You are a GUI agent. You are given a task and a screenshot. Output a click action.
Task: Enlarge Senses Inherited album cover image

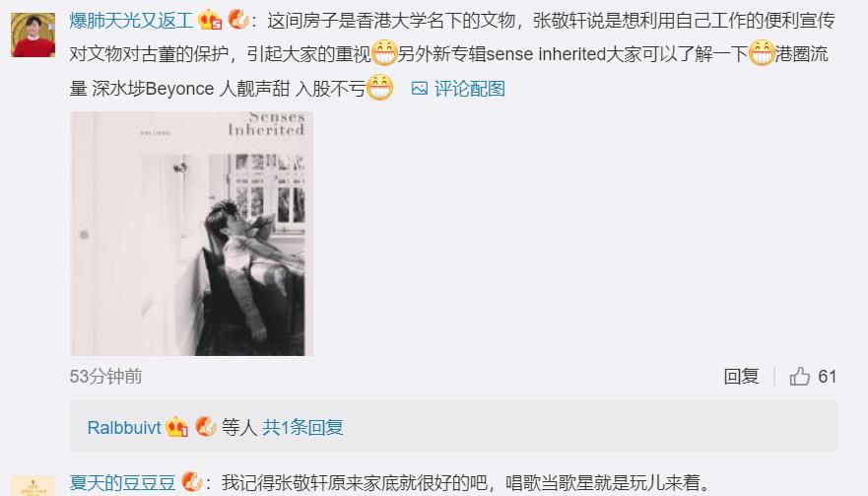coord(191,234)
